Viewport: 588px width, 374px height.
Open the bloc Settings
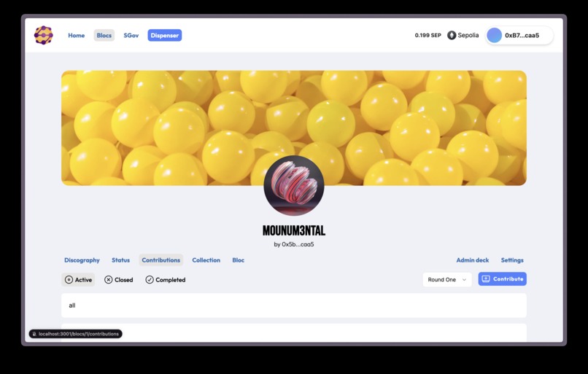(512, 260)
